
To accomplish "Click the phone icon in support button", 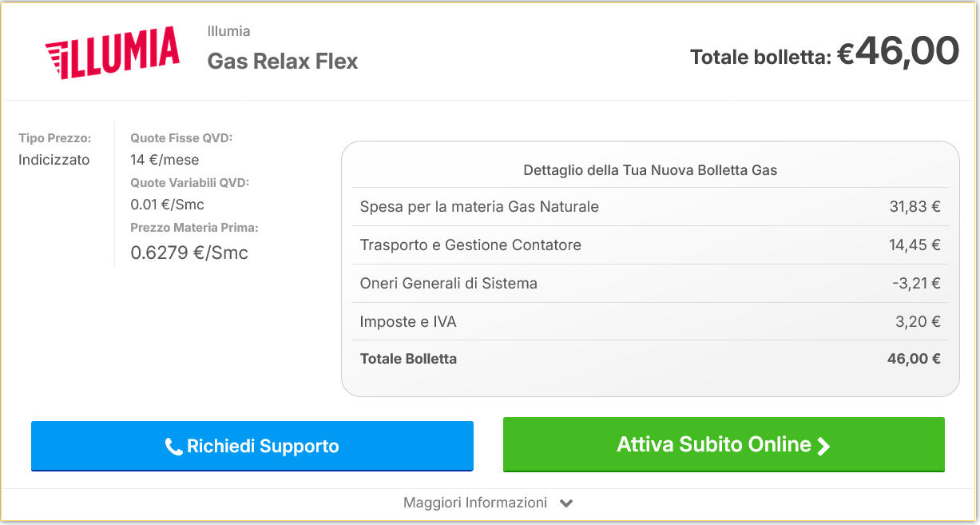I will pos(173,447).
